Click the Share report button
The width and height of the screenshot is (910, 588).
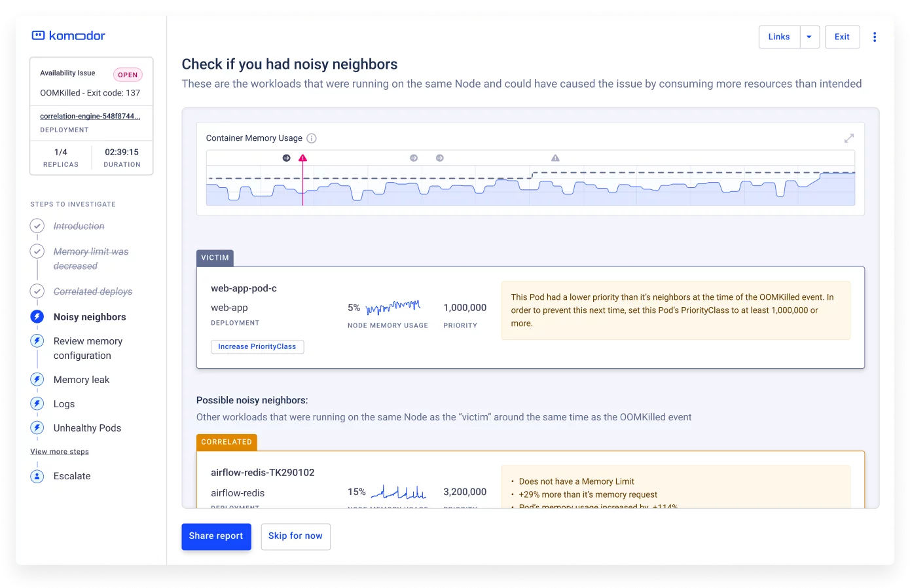click(216, 536)
